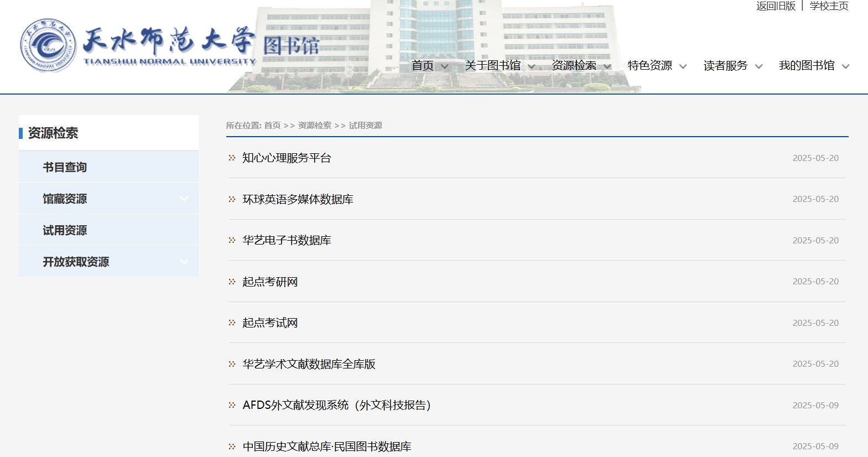Open the 知心心理服务平台 entry
This screenshot has height=457, width=868.
point(287,158)
